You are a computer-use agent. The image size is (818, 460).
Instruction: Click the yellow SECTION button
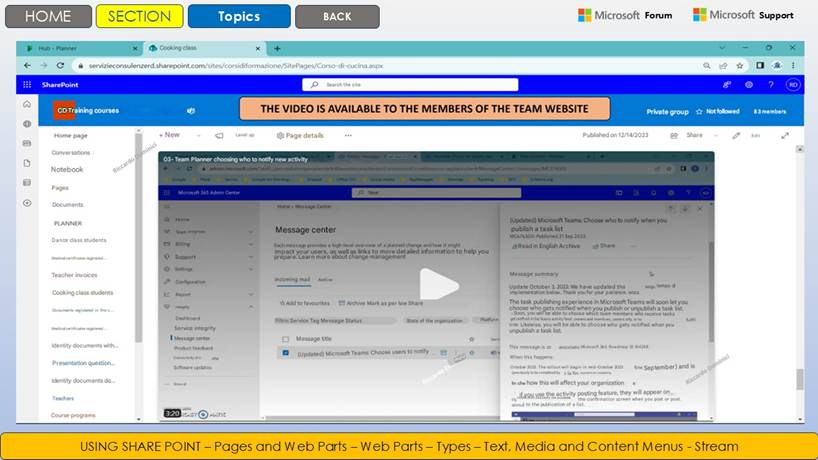pos(139,16)
